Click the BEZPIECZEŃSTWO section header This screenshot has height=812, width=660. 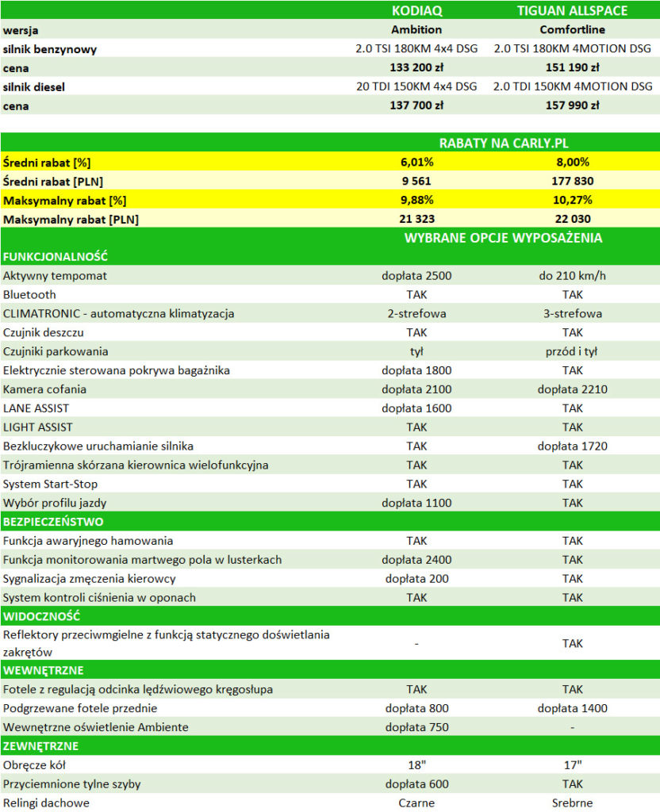53,522
